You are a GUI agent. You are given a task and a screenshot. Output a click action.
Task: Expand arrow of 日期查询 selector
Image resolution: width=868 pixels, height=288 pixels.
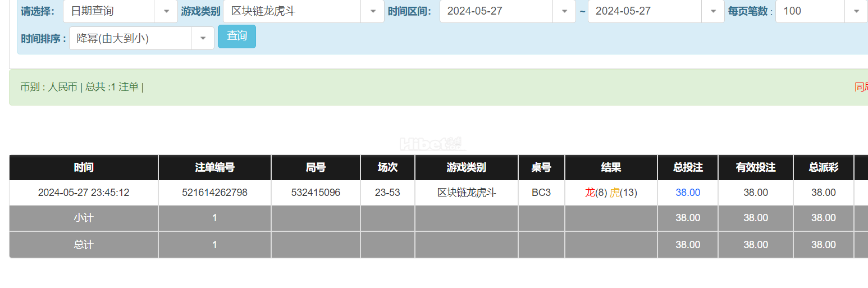166,11
